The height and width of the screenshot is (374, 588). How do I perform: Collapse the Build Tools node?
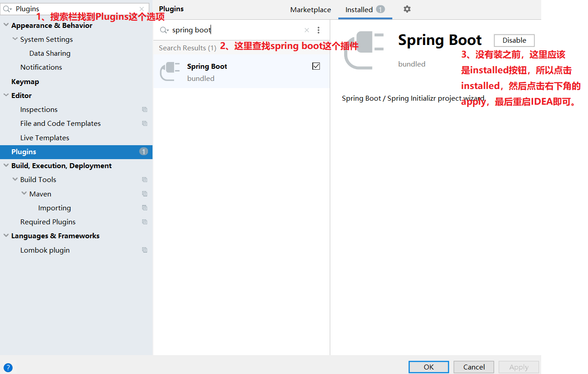click(15, 179)
